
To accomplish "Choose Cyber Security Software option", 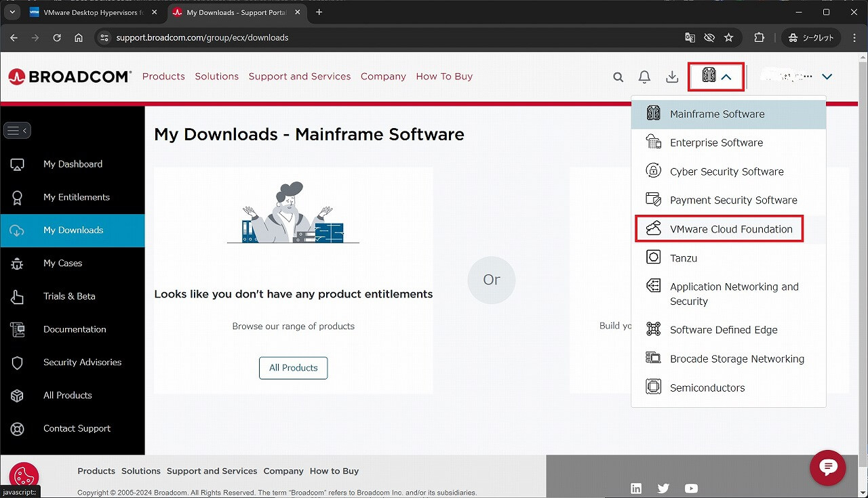I will click(x=728, y=171).
